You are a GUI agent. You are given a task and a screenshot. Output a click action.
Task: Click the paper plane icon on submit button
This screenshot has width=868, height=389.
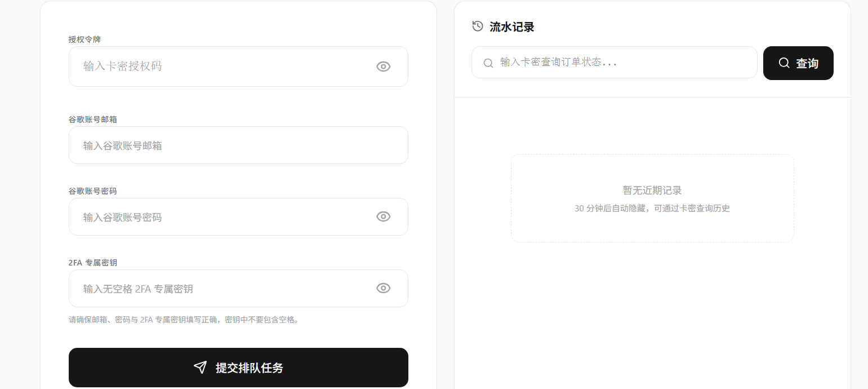(200, 368)
